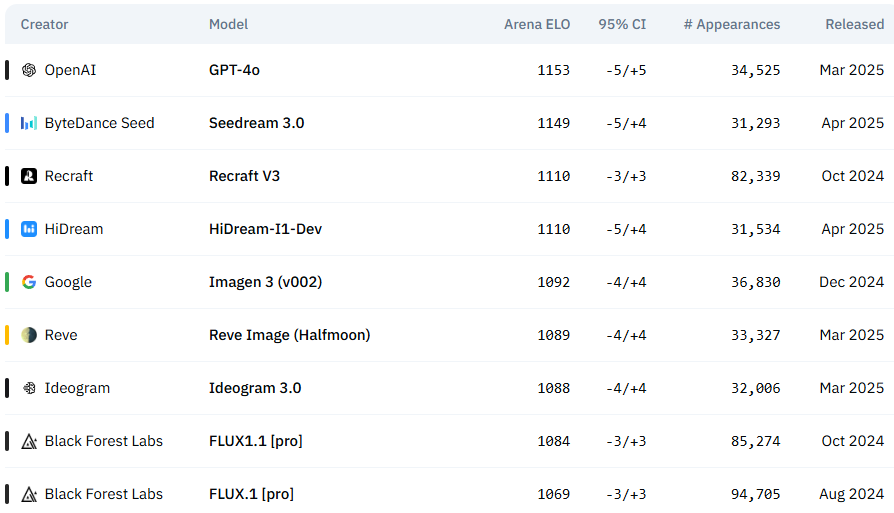Click the ELO score 1153

554,70
